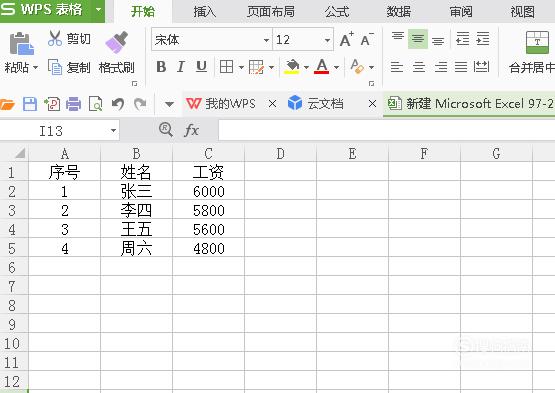555x393 pixels.
Task: Switch to the 插入 ribbon tab
Action: [x=205, y=12]
